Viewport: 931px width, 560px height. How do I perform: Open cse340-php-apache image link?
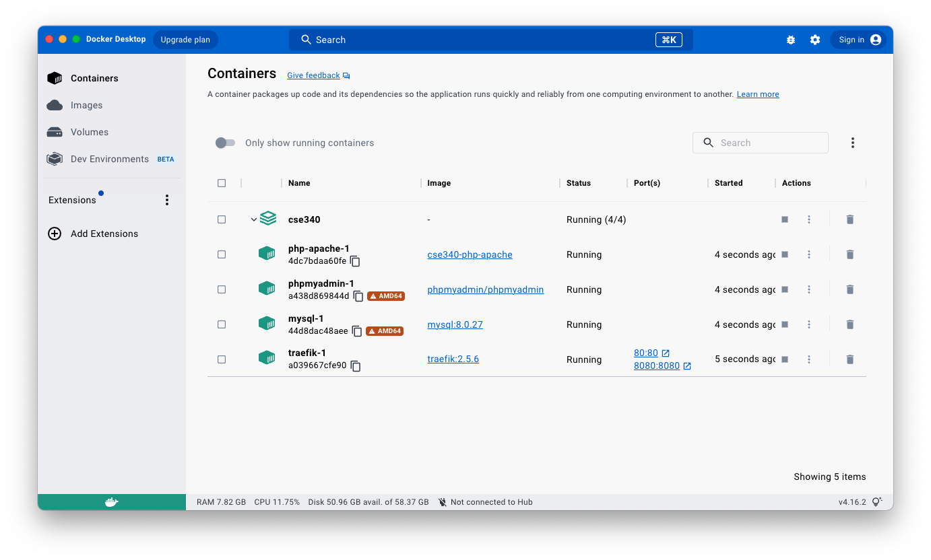coord(470,254)
